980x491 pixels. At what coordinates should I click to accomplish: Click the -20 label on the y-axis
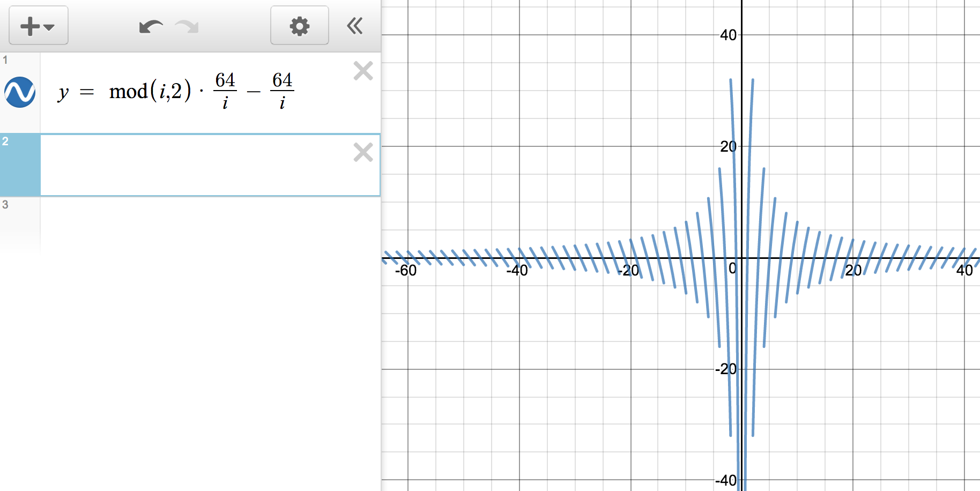pos(726,369)
